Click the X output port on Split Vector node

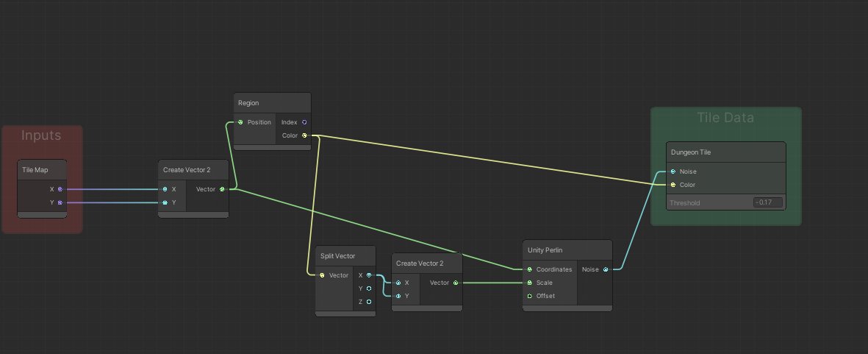(369, 275)
